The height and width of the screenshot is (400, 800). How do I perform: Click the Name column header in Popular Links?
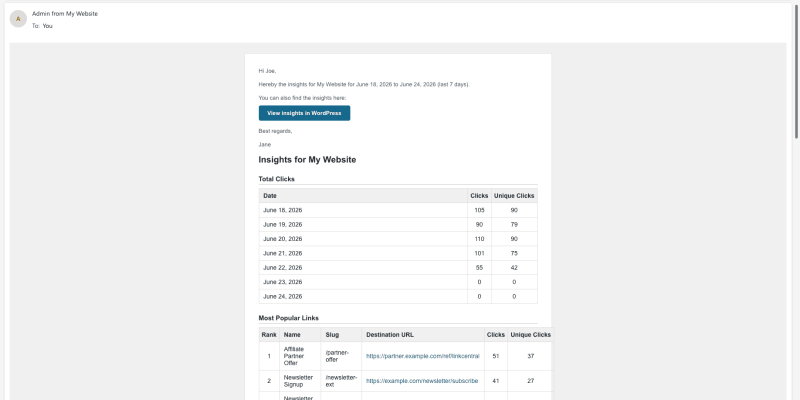pyautogui.click(x=300, y=335)
